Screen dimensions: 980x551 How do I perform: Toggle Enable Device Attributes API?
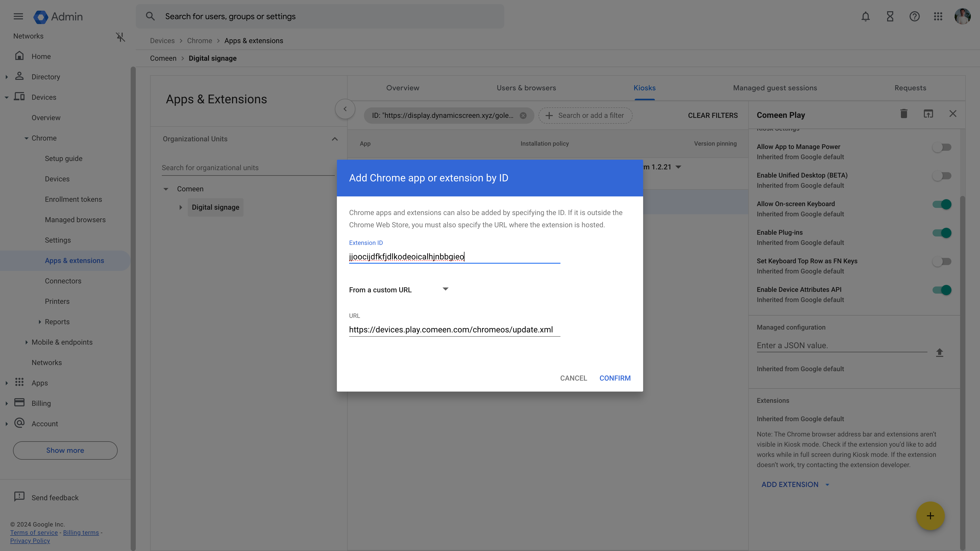(941, 290)
